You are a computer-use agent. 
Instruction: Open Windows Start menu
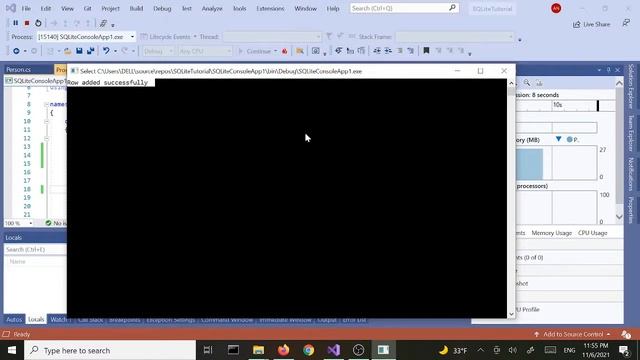coord(12,350)
